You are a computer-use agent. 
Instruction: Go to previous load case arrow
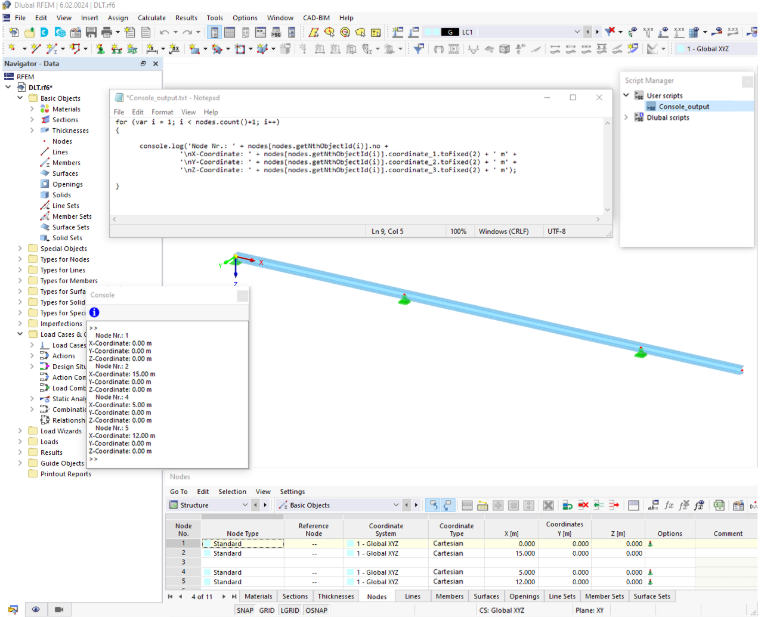tap(587, 32)
